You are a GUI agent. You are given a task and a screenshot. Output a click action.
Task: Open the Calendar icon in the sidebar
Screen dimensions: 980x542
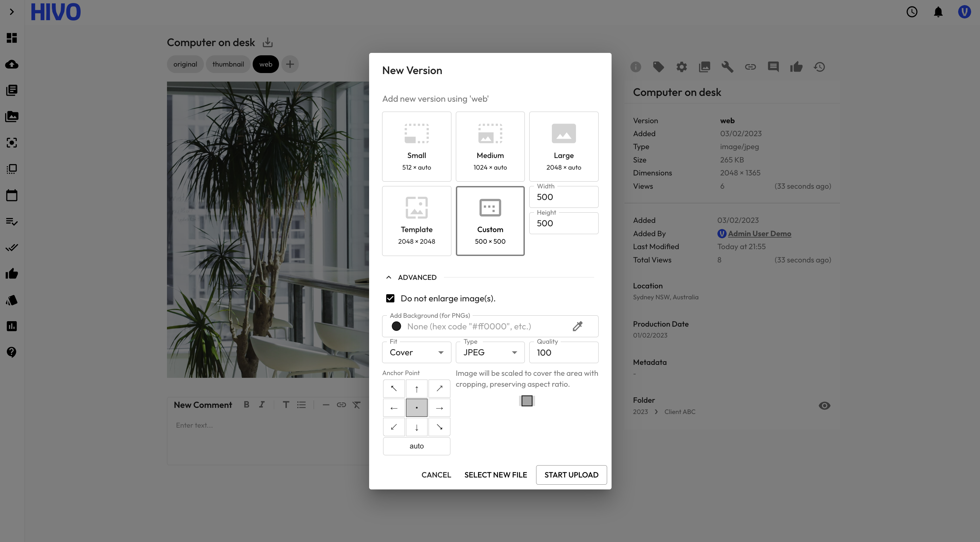click(x=12, y=195)
